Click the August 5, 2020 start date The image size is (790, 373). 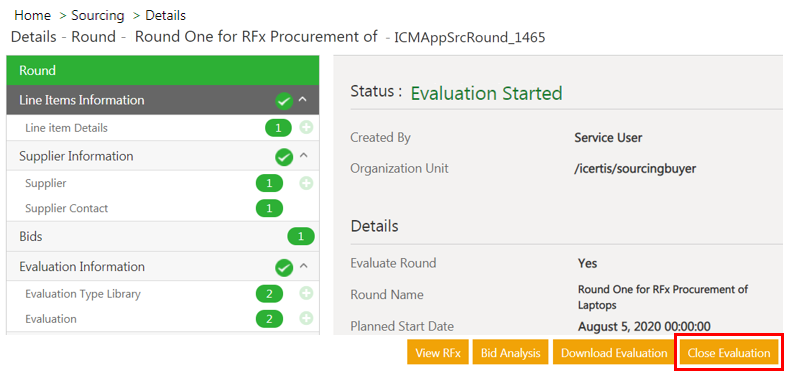(644, 327)
